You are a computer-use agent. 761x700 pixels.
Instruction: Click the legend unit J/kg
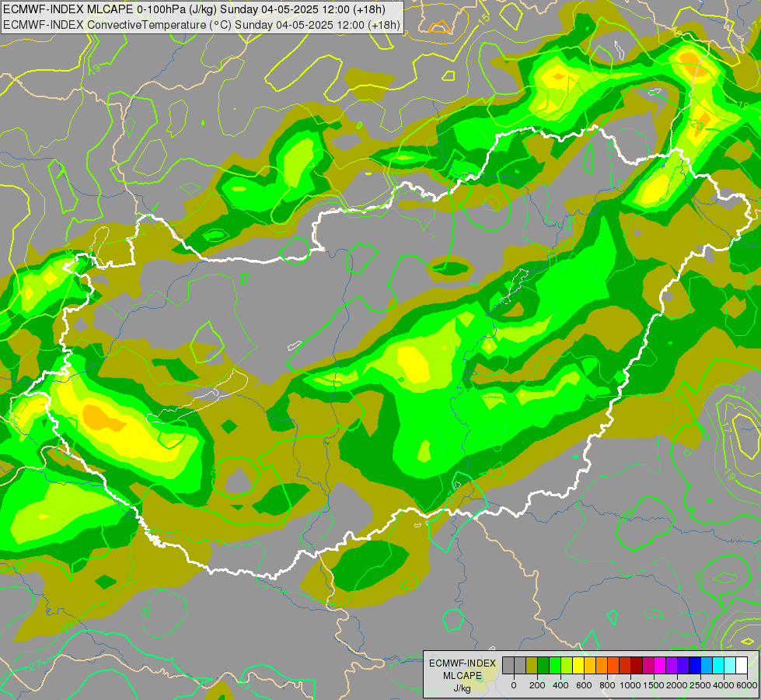pyautogui.click(x=463, y=688)
